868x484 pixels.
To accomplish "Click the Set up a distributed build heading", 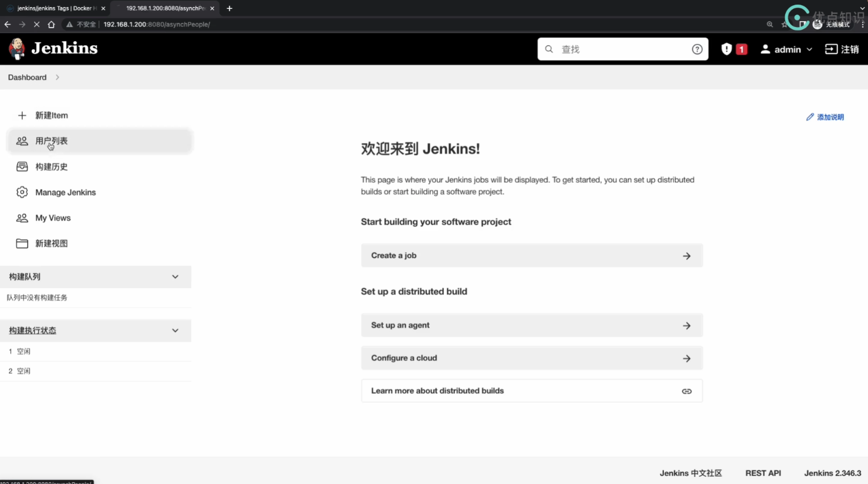I will (414, 291).
